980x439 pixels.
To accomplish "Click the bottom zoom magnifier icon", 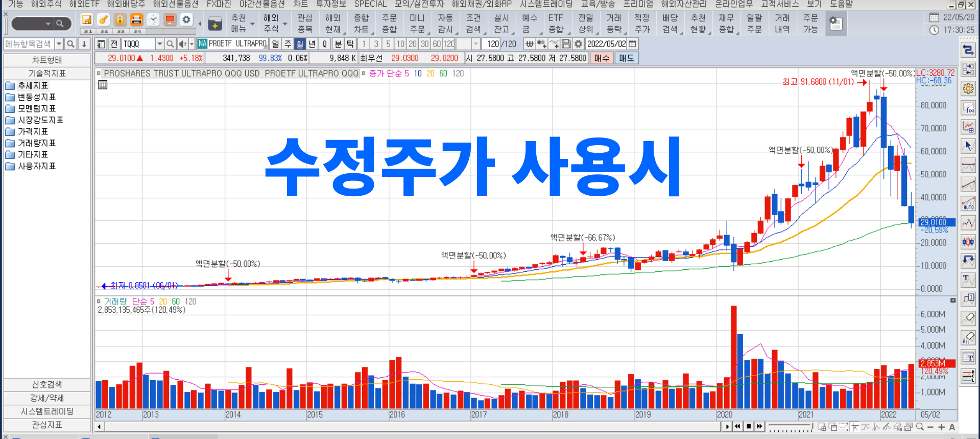I will 920,427.
